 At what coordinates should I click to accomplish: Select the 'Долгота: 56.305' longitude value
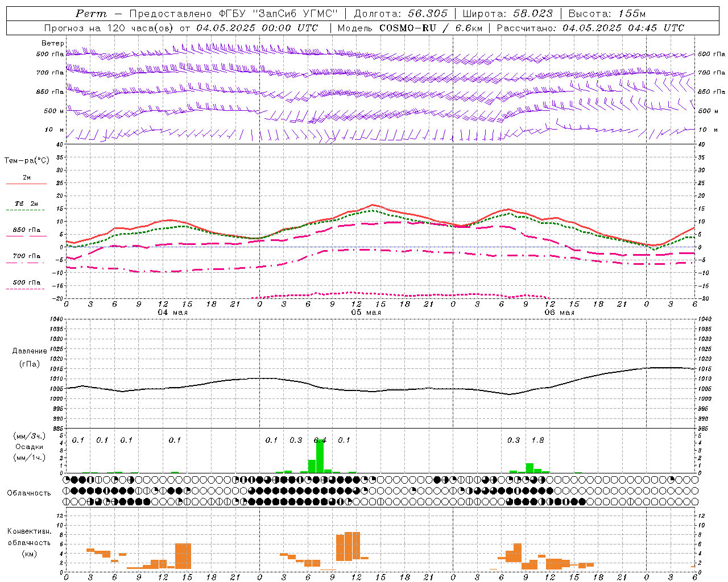click(x=401, y=14)
